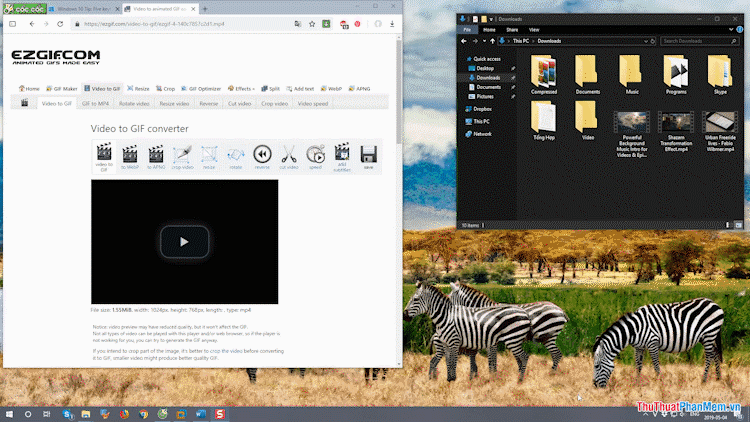Open the to APNG converter tool
This screenshot has width=750, height=422.
click(156, 156)
